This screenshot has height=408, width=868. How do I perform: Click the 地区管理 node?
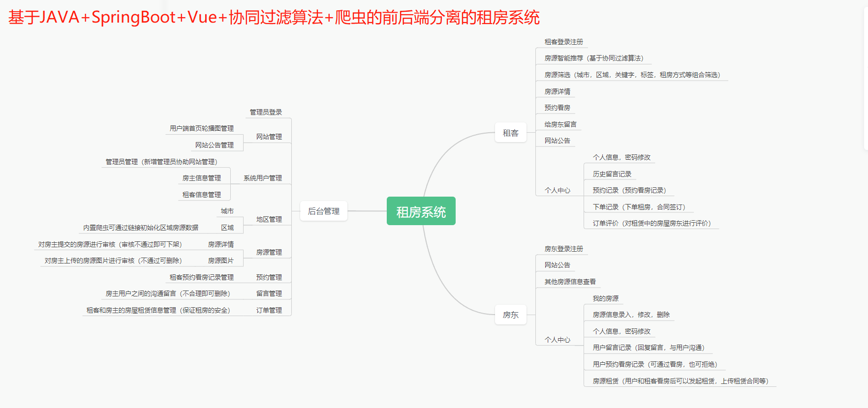pos(269,220)
